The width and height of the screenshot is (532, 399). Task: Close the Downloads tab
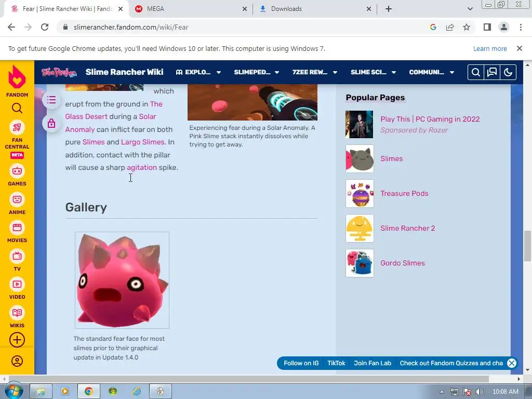coord(369,9)
